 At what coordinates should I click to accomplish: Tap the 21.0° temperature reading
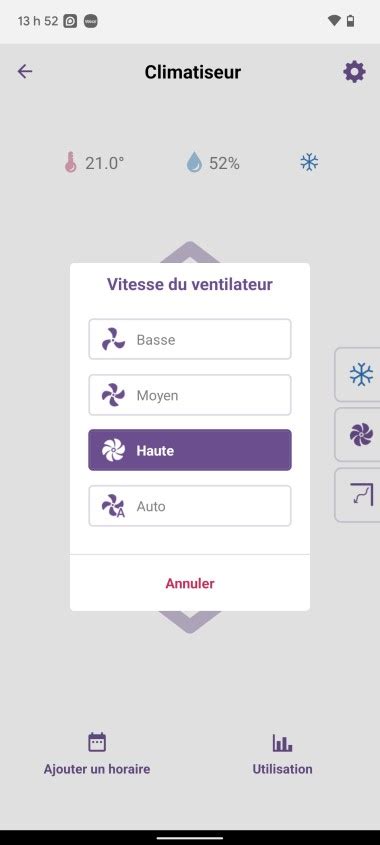(105, 163)
